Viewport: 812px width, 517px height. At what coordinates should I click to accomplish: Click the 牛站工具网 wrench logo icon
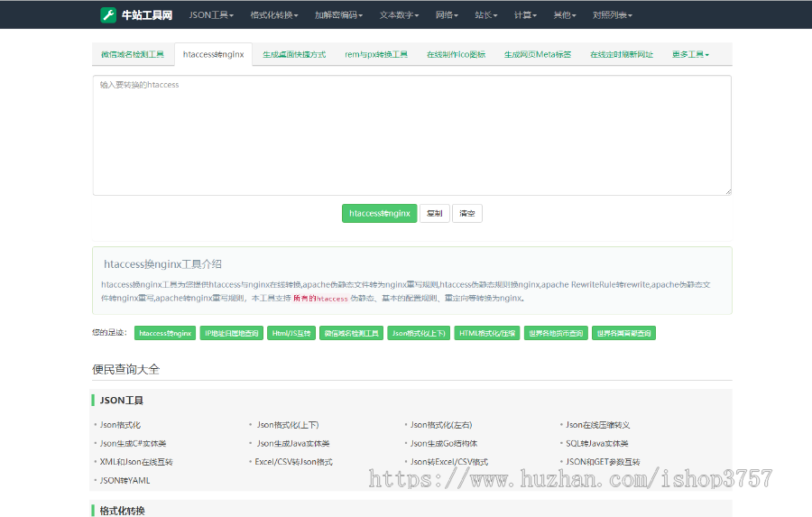pyautogui.click(x=108, y=15)
